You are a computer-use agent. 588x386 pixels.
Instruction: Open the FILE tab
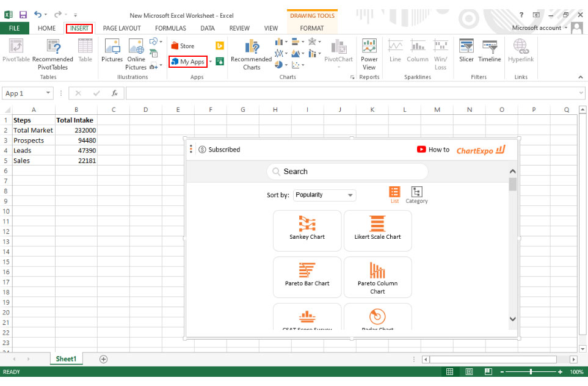[14, 28]
